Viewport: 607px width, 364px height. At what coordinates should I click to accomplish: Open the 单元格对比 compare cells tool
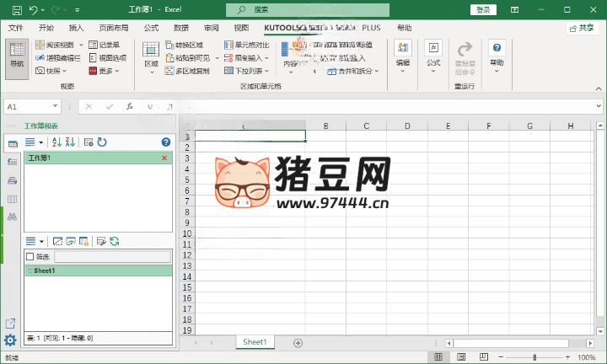(246, 45)
